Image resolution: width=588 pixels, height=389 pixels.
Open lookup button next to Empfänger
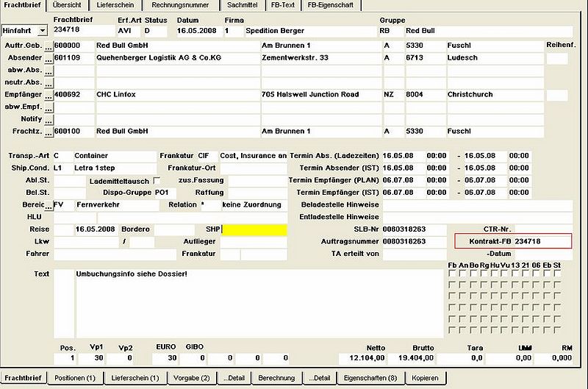pos(49,96)
